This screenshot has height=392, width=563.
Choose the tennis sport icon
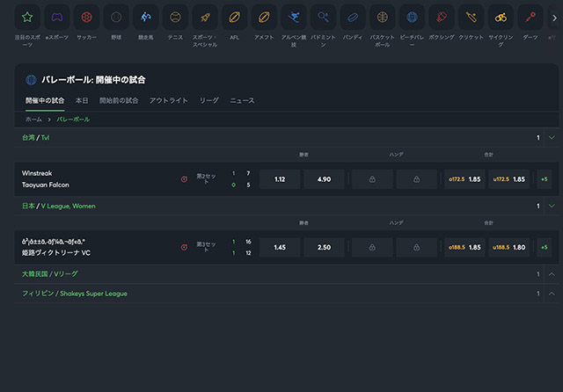coord(176,17)
